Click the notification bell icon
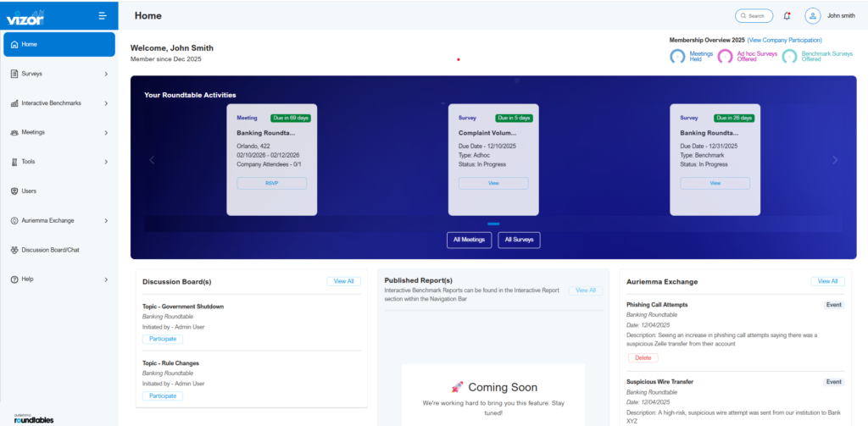The width and height of the screenshot is (868, 426). tap(787, 16)
